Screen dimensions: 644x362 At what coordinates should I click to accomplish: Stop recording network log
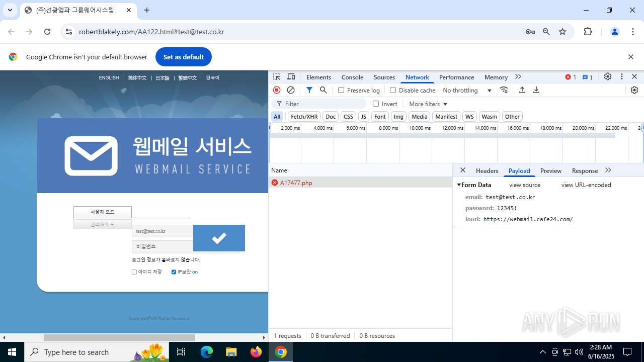click(277, 90)
